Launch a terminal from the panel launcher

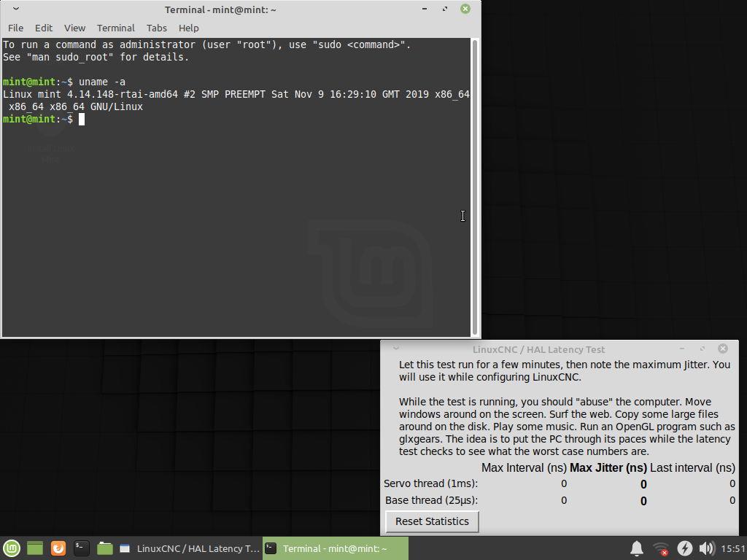82,548
